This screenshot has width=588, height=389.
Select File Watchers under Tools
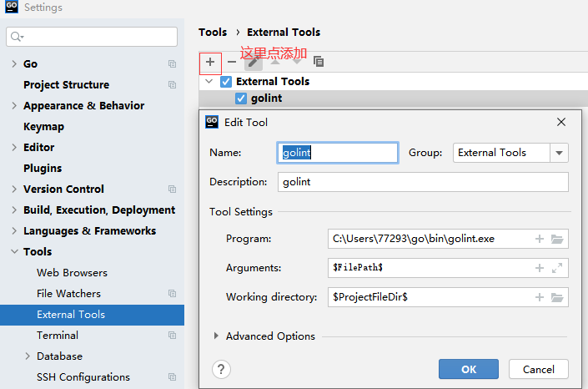click(68, 293)
